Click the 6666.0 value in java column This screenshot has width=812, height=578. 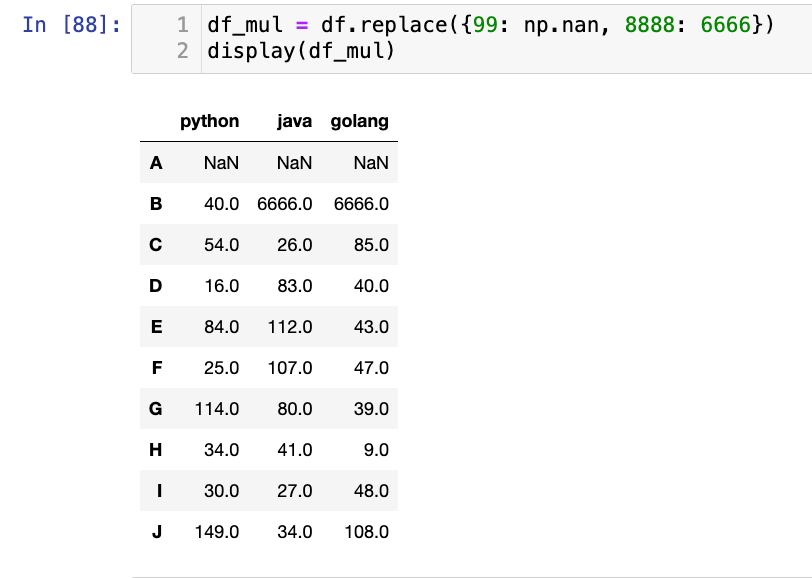285,203
